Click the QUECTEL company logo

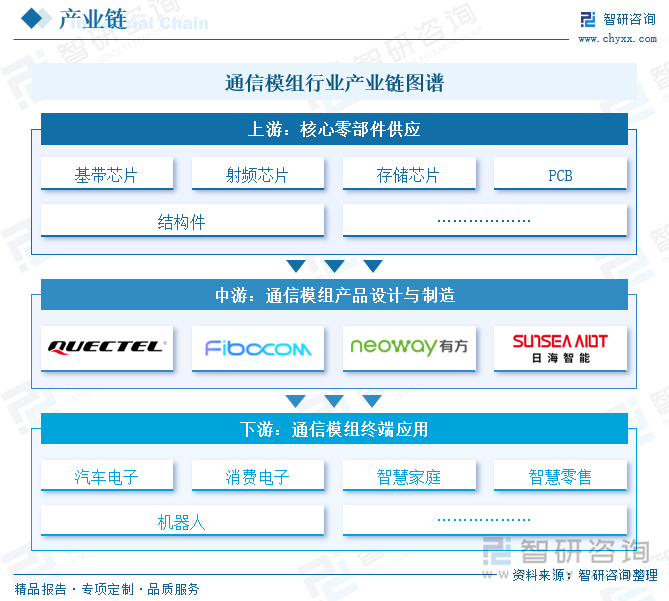(x=107, y=348)
